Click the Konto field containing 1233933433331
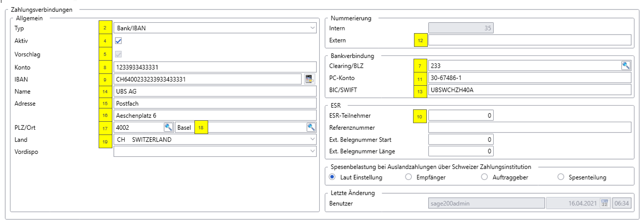644x224 pixels. tap(215, 67)
